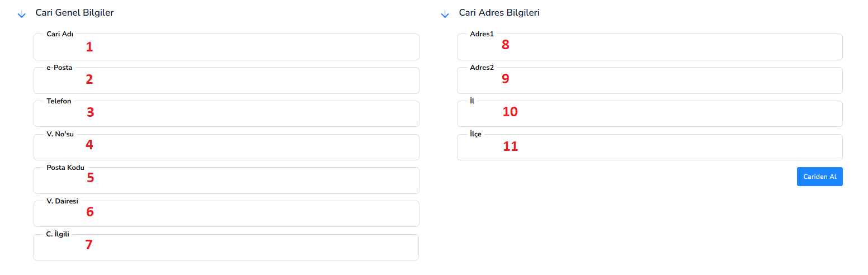Select the e-Posta text field
The image size is (868, 275).
(226, 80)
